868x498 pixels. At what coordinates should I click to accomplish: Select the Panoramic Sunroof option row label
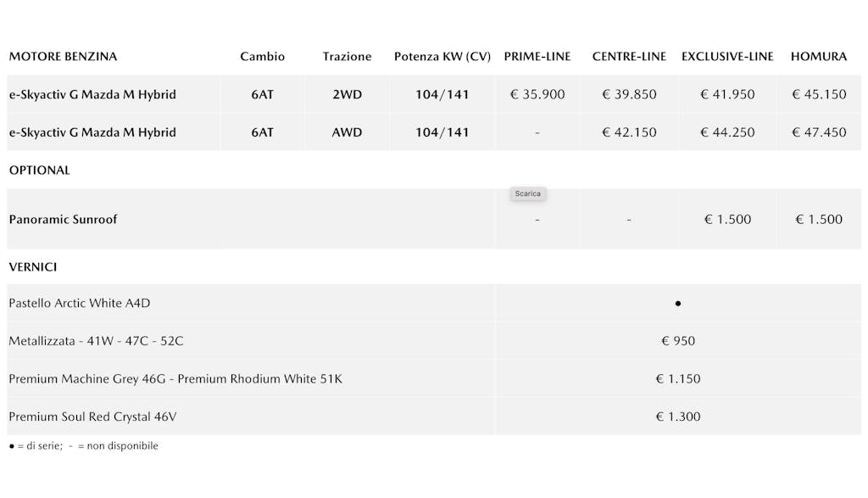point(63,219)
